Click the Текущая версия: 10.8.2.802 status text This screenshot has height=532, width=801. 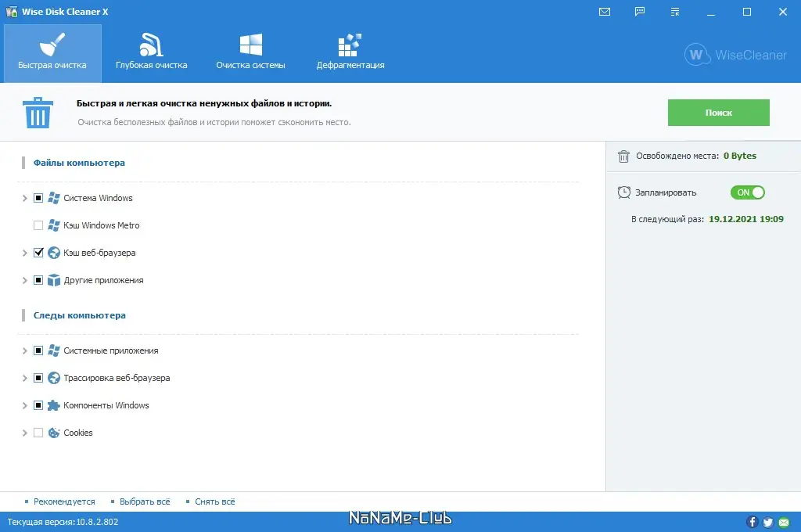click(63, 522)
